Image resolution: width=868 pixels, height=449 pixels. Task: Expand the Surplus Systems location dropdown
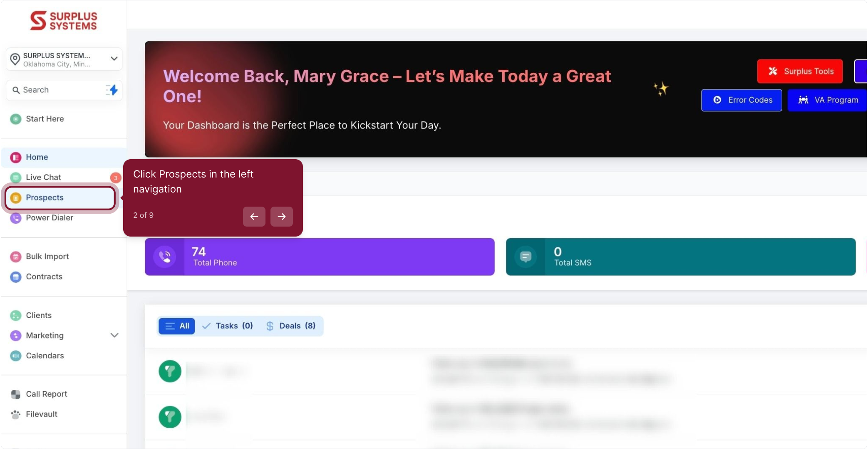tap(114, 59)
